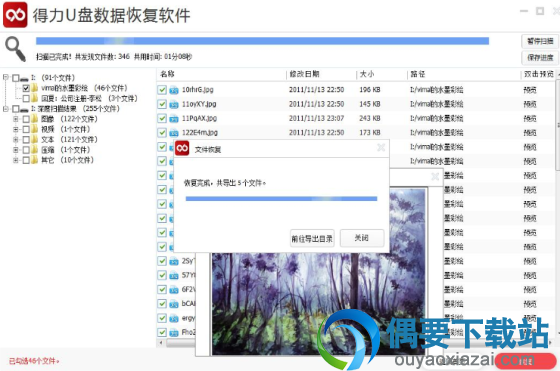Expand the 压缩 tree node
Viewport: 560px width, 371px height.
tap(15, 150)
